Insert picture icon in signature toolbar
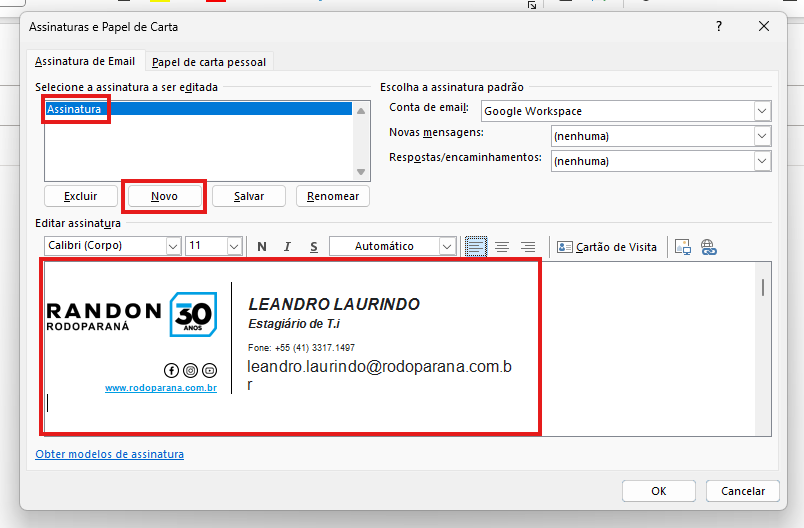 683,247
